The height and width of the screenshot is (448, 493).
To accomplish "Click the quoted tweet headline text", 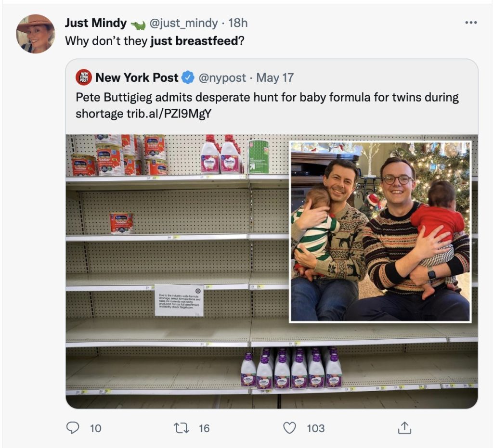I will (x=267, y=105).
